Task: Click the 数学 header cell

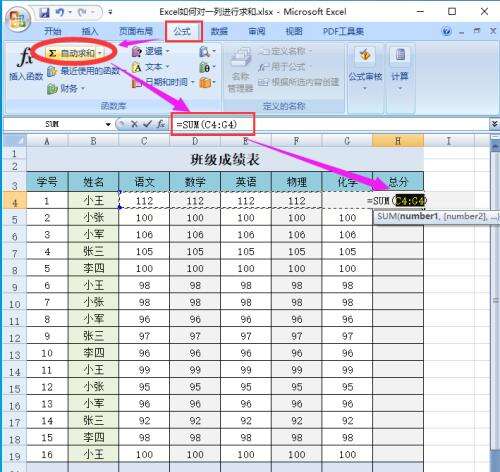Action: [x=195, y=182]
